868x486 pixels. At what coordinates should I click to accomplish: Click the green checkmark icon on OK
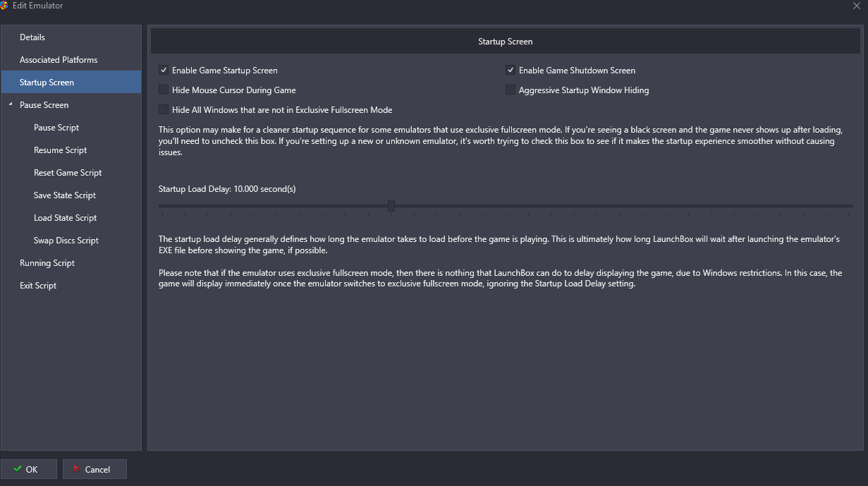tap(18, 469)
